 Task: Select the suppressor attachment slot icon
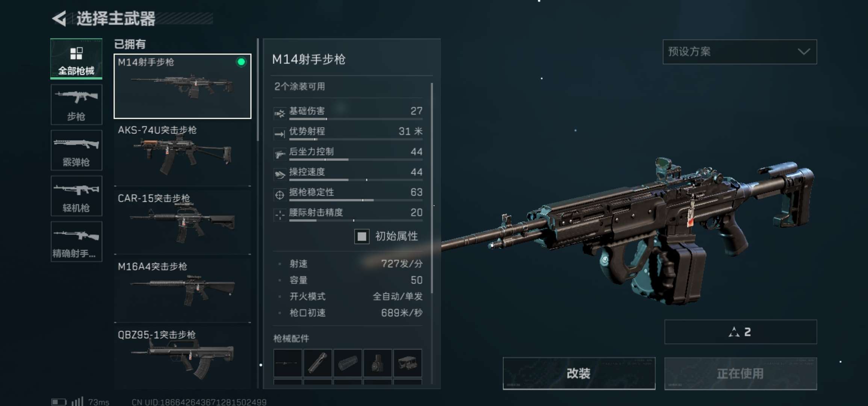coord(348,363)
